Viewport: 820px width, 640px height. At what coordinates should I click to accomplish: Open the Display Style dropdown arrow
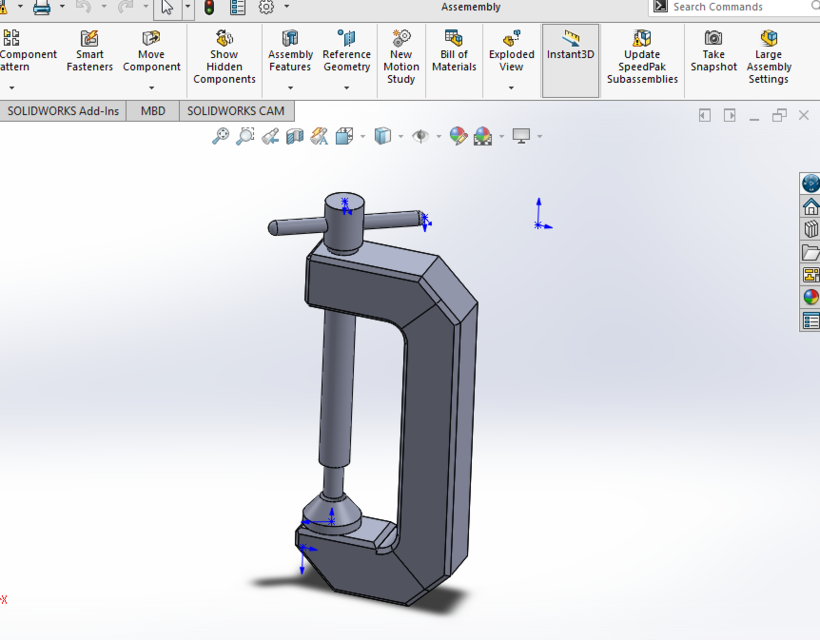[x=402, y=136]
